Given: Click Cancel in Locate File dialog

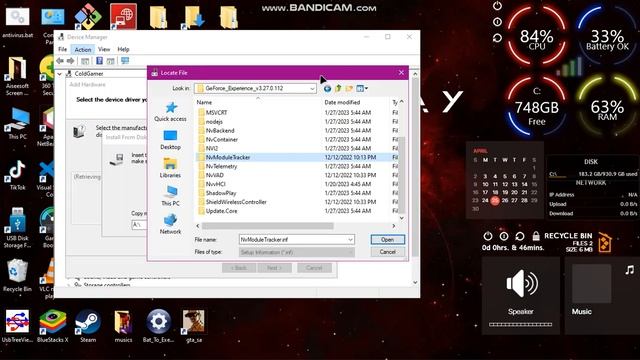Looking at the screenshot, I should point(387,252).
